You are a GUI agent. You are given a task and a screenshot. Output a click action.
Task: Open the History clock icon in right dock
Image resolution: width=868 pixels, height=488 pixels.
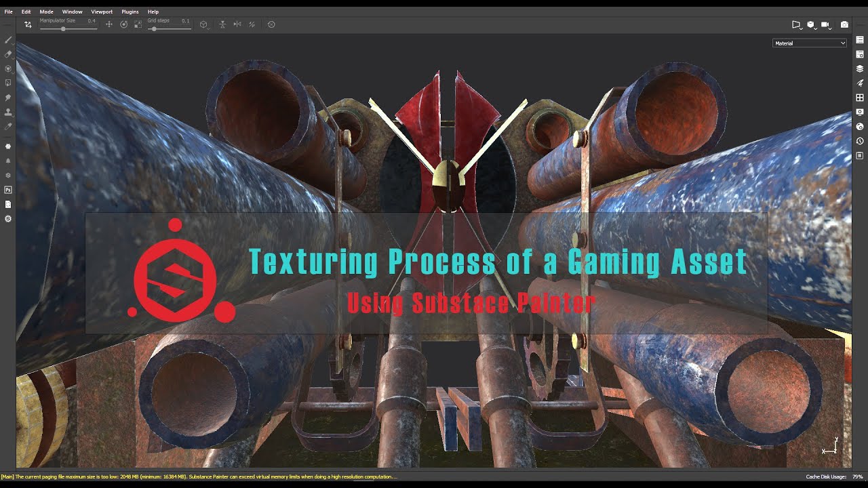(860, 141)
